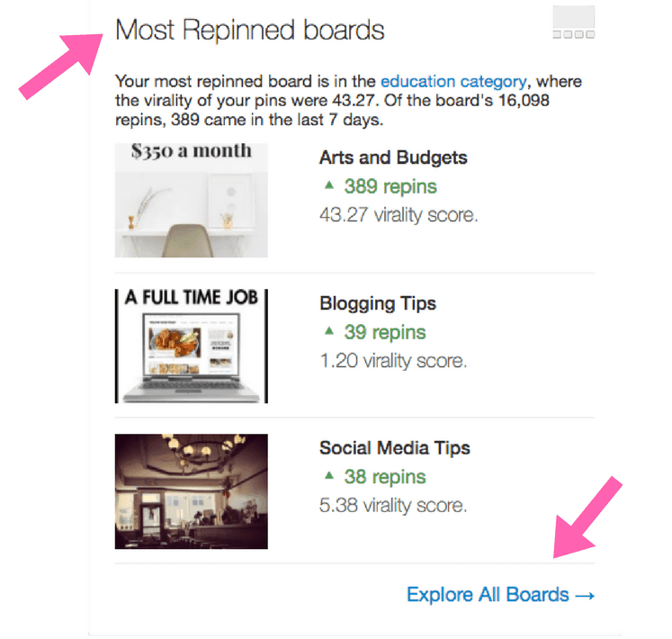Click the 38 repins count
Screen dimensions: 672x639
[x=385, y=477]
